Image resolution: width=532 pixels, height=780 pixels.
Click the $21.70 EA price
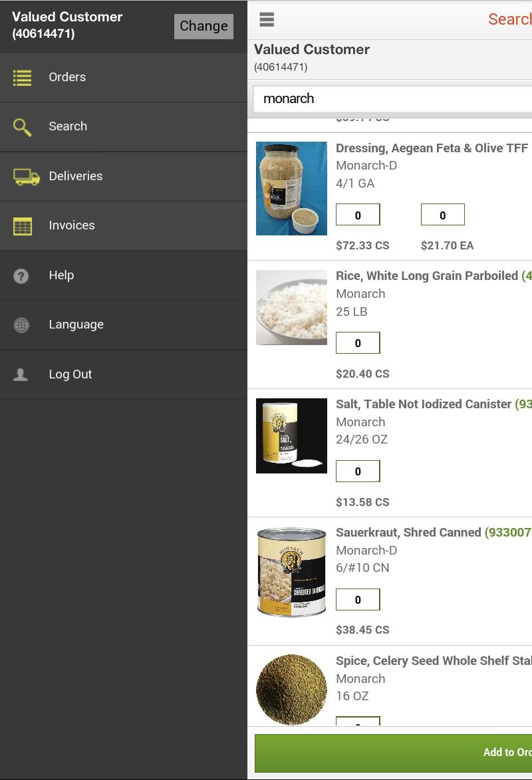coord(447,246)
